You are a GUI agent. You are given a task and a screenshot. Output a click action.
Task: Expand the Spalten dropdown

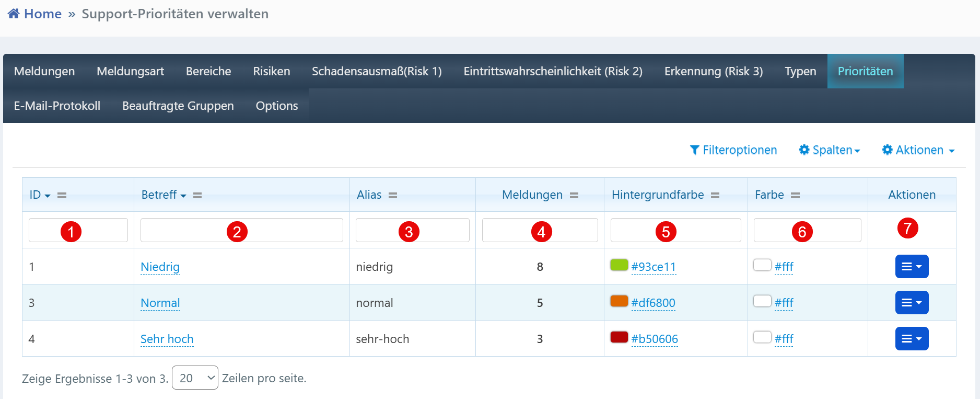tap(830, 150)
